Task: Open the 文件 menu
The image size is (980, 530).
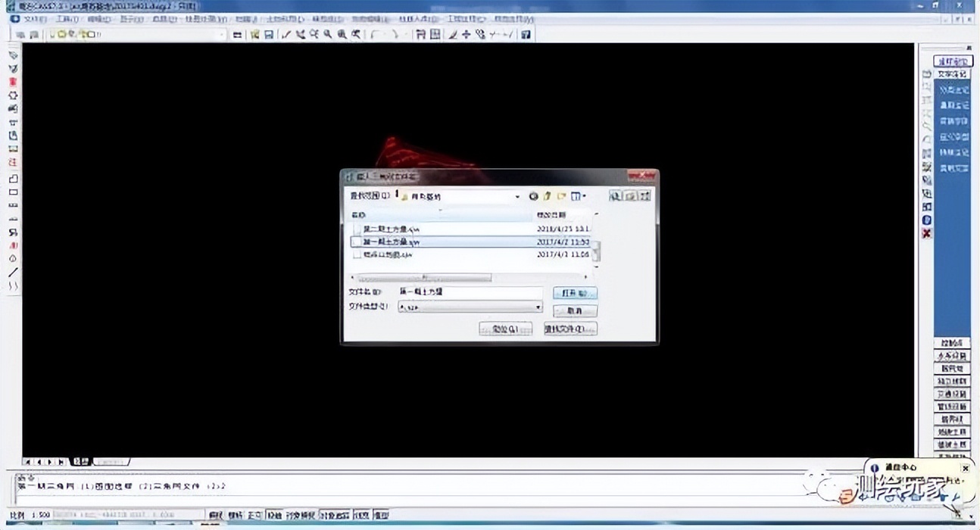Action: tap(36, 19)
